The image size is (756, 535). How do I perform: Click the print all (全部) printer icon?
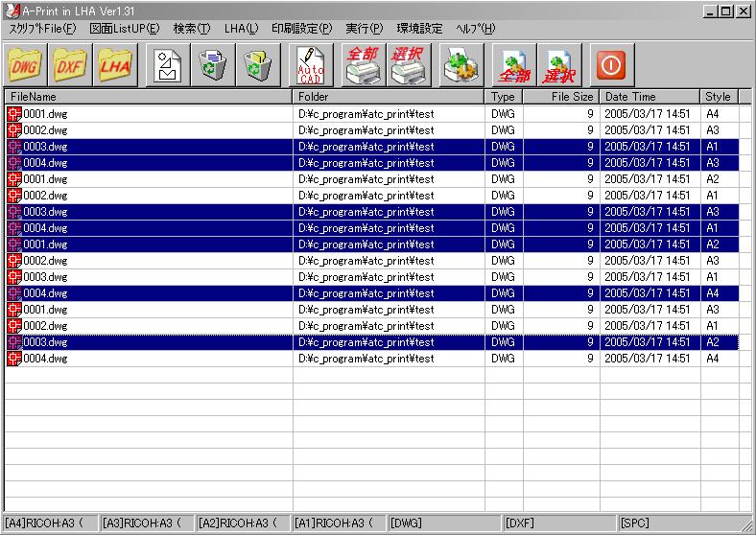[x=364, y=65]
